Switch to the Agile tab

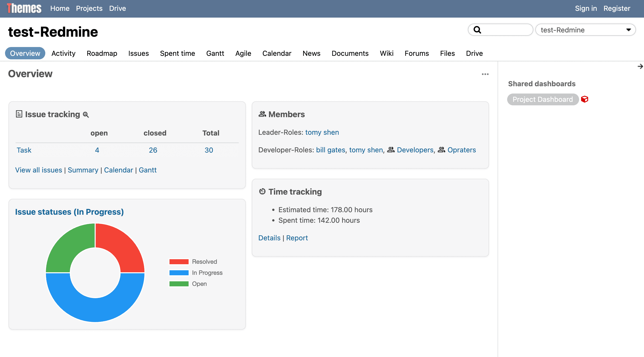click(x=243, y=53)
